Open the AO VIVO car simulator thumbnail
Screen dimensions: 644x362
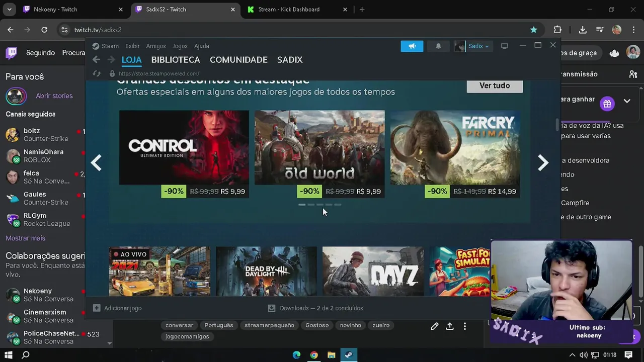point(159,271)
